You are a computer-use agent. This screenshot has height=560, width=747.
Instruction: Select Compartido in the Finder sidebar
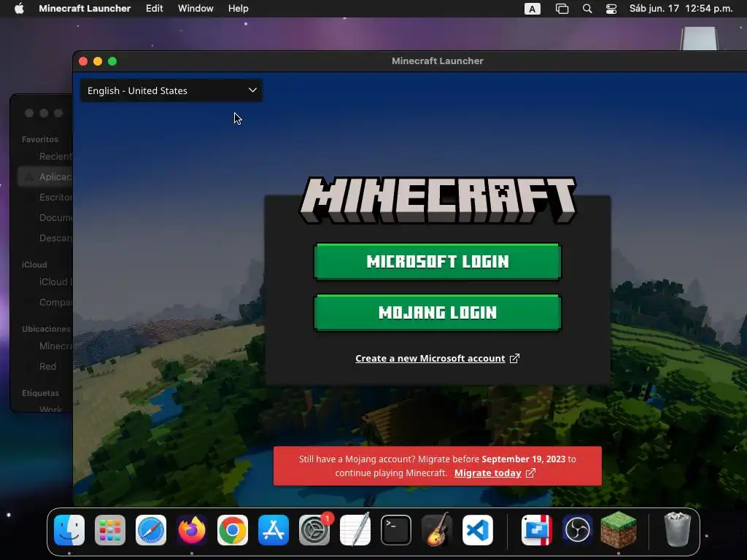coord(55,303)
